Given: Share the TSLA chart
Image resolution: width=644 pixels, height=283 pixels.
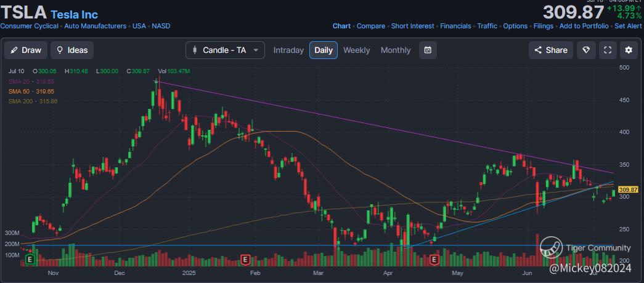Looking at the screenshot, I should 551,50.
